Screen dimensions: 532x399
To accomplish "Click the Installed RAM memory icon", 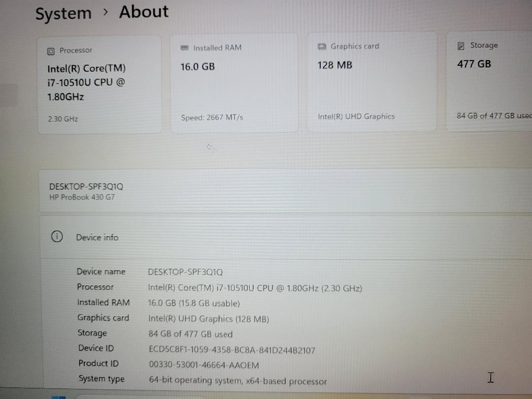I will pos(184,48).
